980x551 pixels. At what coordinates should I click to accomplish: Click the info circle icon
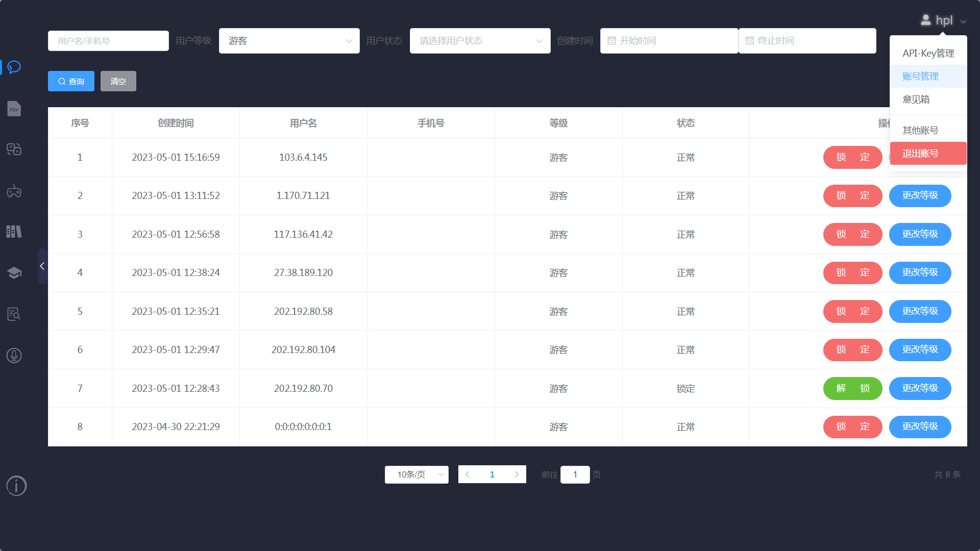[x=16, y=486]
